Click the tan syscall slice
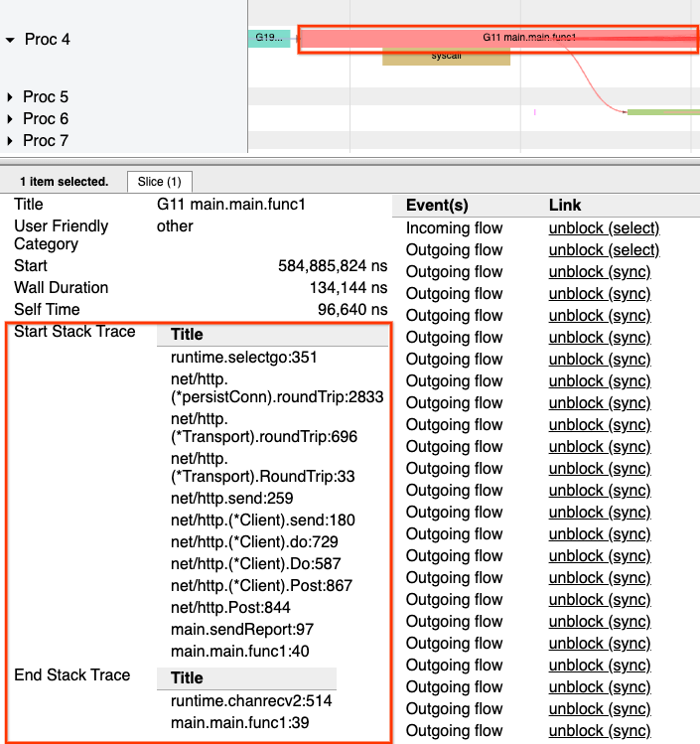 [x=446, y=57]
